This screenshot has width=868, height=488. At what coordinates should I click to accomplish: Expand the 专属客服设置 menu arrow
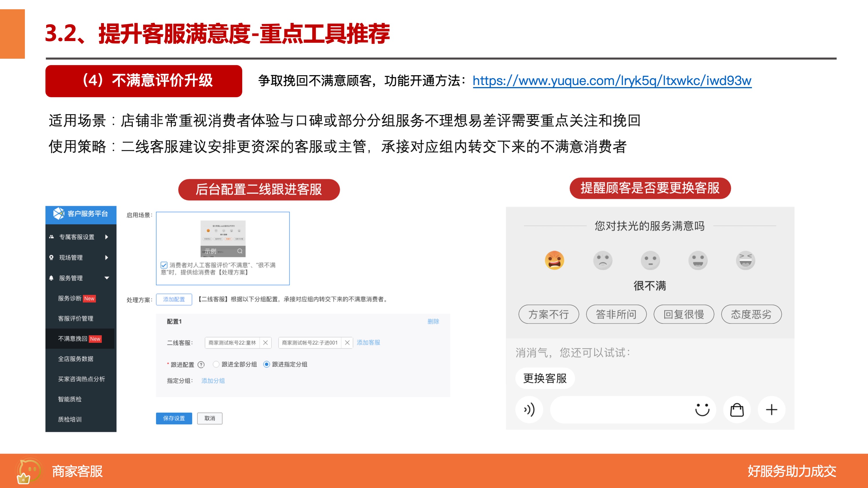(107, 237)
